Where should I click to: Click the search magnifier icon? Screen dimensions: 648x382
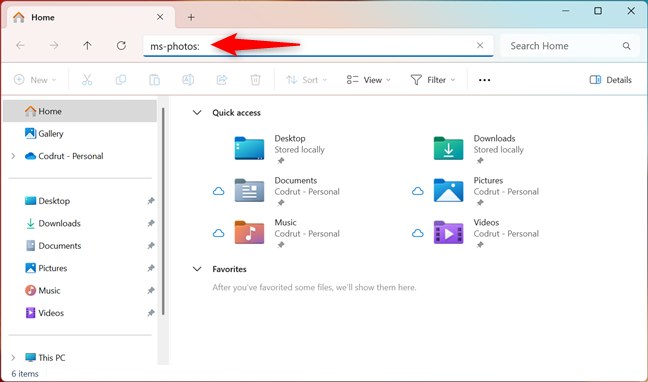(x=627, y=46)
